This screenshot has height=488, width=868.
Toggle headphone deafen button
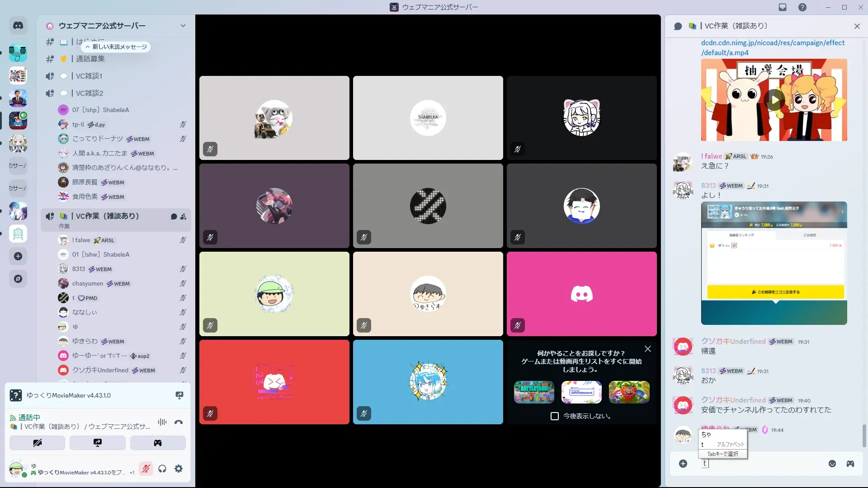pyautogui.click(x=162, y=469)
